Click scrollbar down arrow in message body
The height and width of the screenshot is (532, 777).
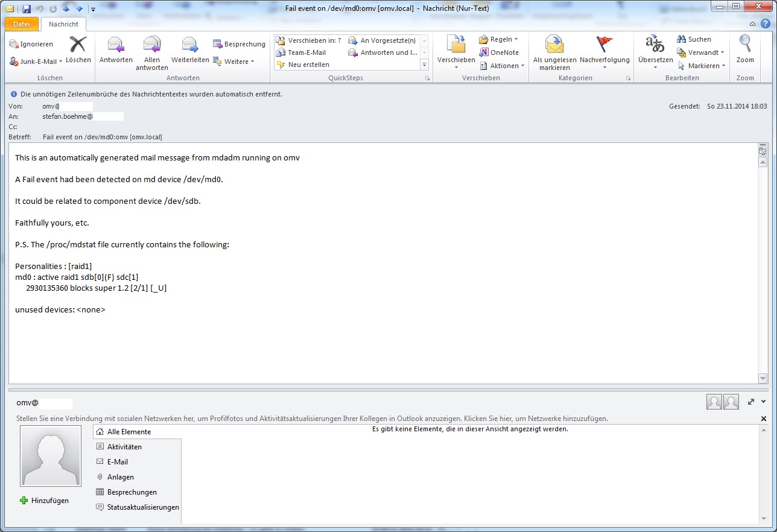pyautogui.click(x=763, y=378)
